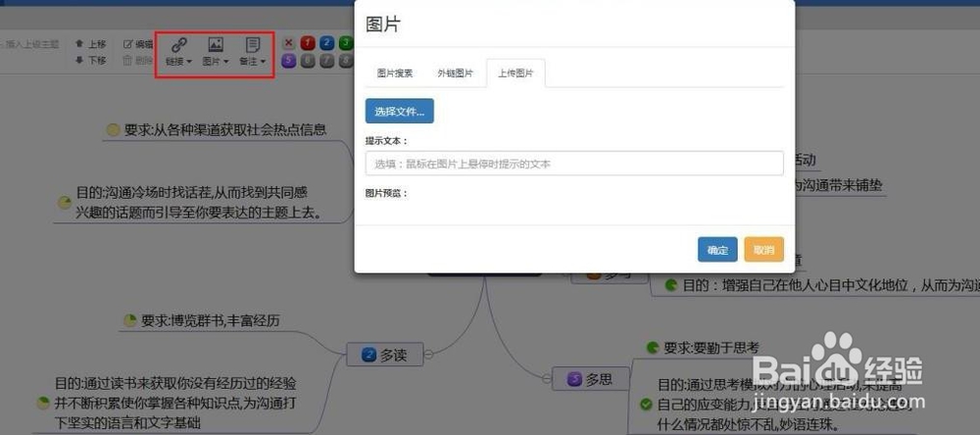Image resolution: width=980 pixels, height=435 pixels.
Task: Click the 图片 picture icon in toolbar
Action: tap(216, 44)
